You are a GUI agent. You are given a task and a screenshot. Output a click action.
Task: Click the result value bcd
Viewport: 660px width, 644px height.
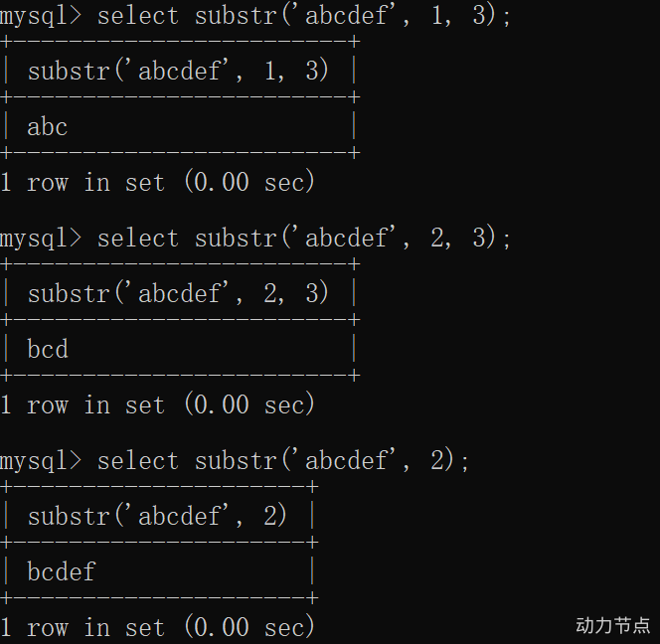pos(48,349)
